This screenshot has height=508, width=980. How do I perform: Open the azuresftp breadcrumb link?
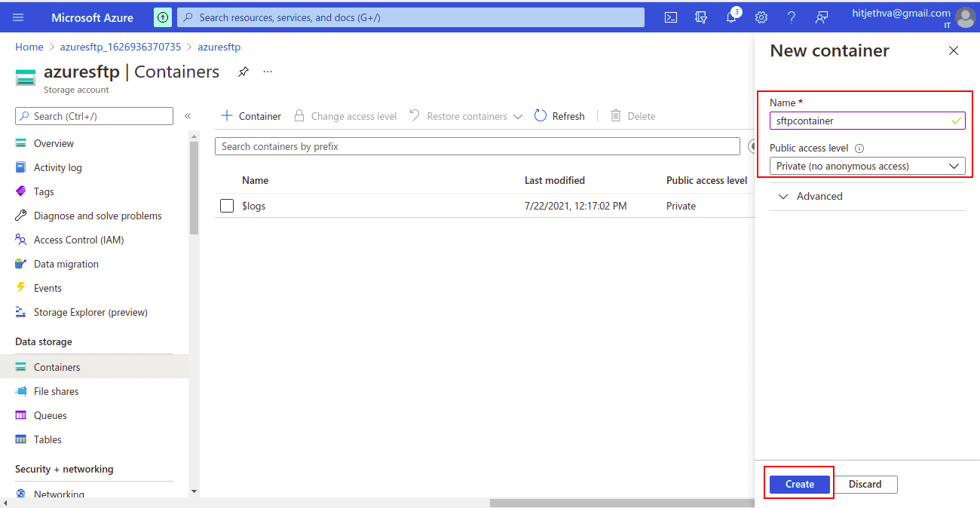[219, 47]
